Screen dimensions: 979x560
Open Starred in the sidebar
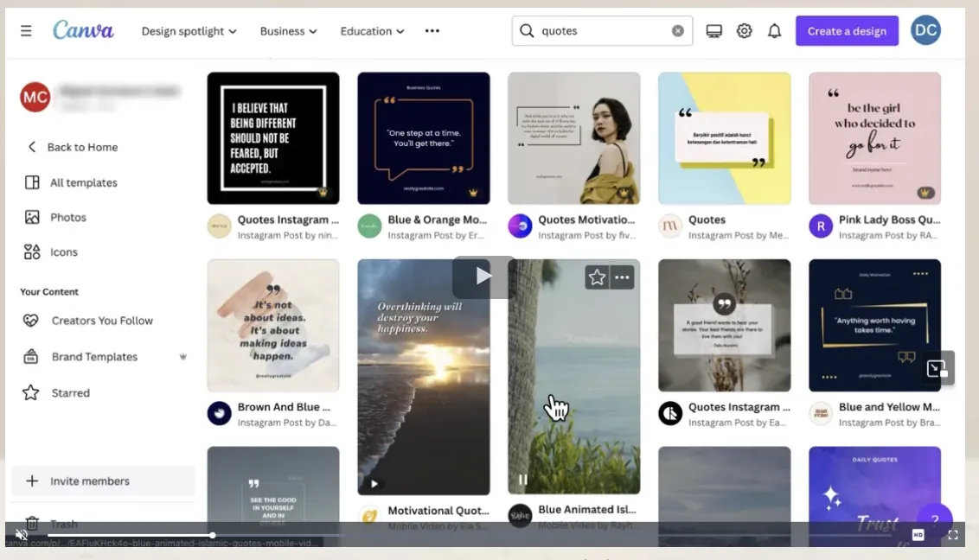tap(71, 393)
